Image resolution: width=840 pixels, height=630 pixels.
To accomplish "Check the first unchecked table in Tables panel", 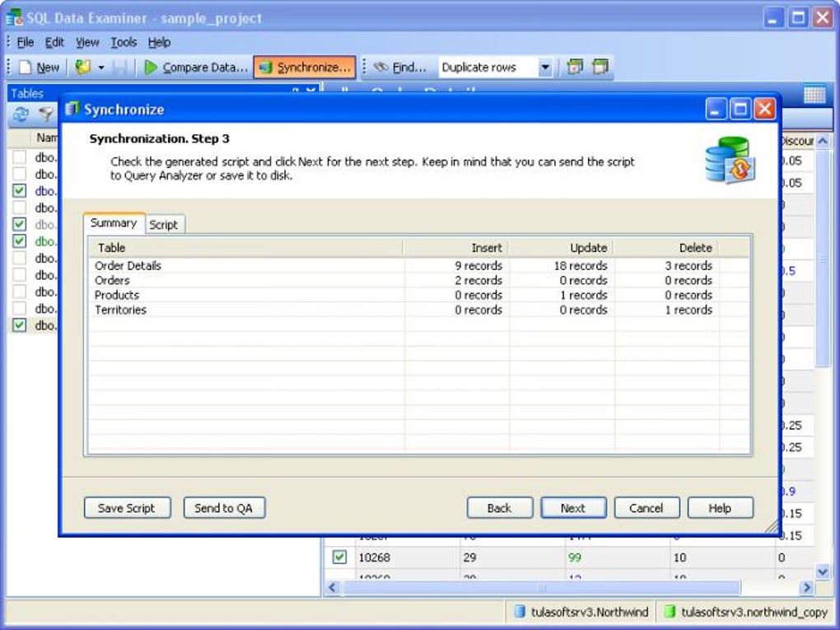I will tap(18, 157).
